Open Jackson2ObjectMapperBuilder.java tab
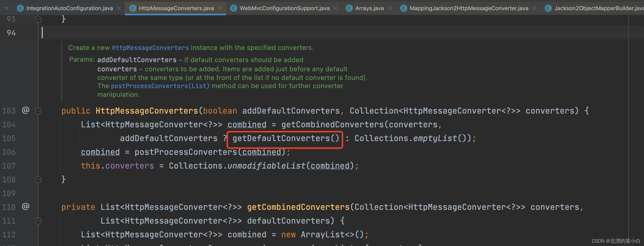Image resolution: width=644 pixels, height=246 pixels. pyautogui.click(x=599, y=8)
